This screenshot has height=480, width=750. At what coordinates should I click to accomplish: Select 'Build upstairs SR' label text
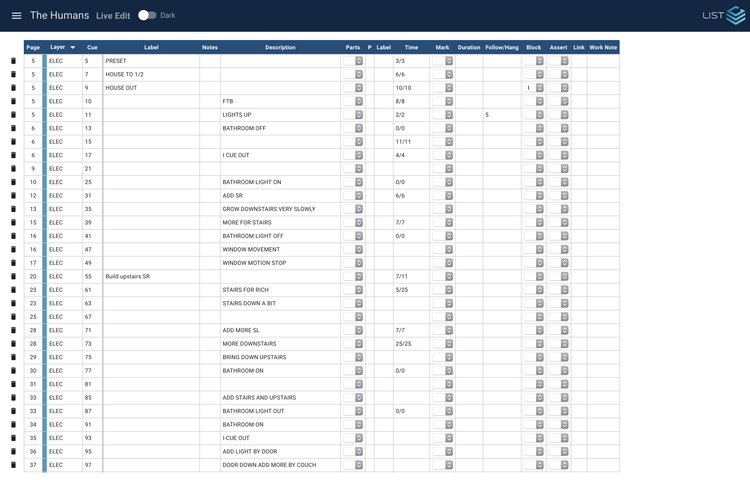pos(128,276)
